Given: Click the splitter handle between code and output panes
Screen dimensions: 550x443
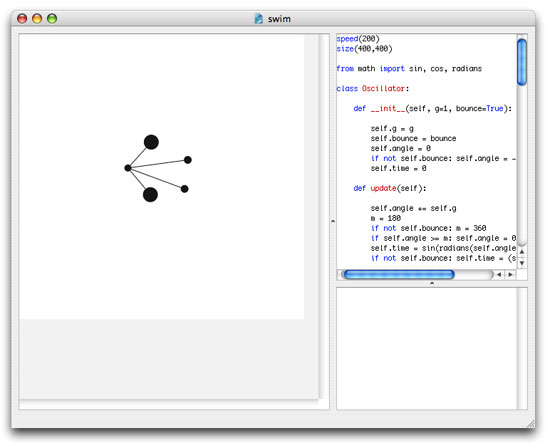Looking at the screenshot, I should [x=432, y=283].
